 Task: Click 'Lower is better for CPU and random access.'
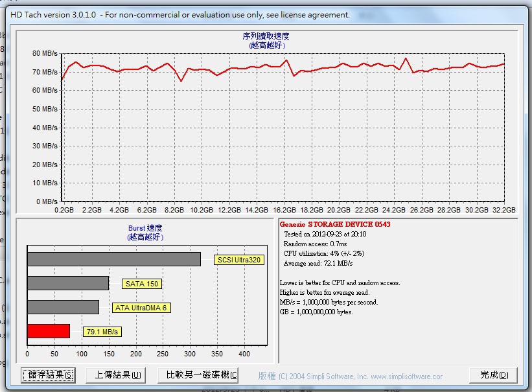340,282
